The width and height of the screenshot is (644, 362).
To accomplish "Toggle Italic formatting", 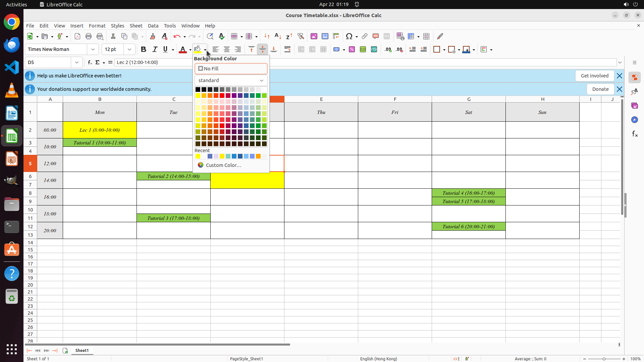I will point(155,49).
